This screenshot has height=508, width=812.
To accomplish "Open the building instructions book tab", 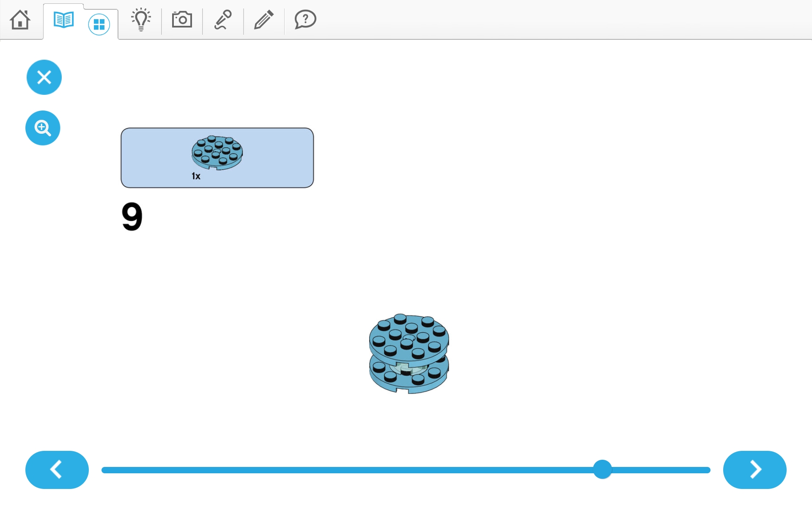I will click(x=64, y=19).
